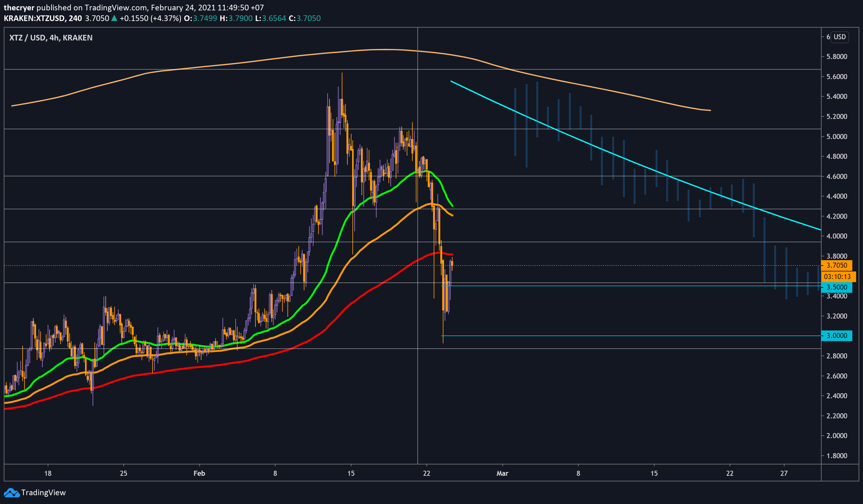Click the TradingView cloud logo icon
Viewport: 863px width, 504px height.
point(12,493)
